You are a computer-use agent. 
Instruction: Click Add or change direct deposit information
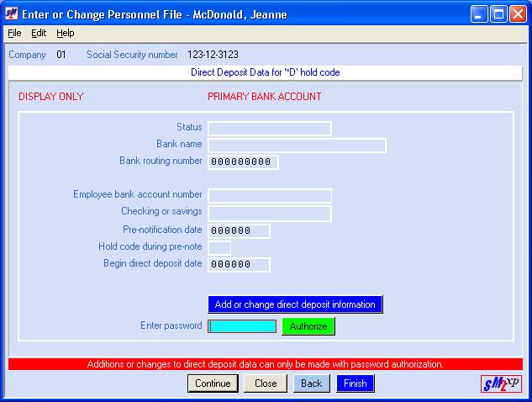click(x=295, y=304)
